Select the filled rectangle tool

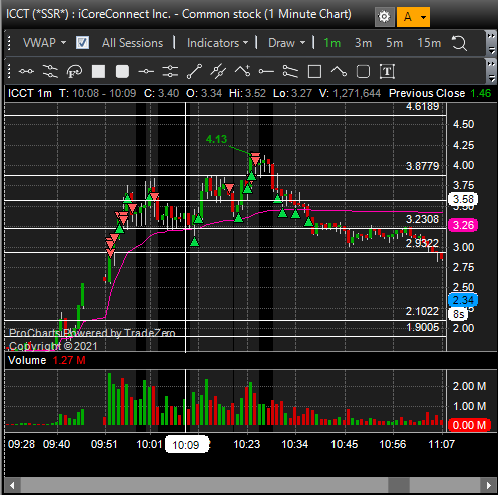(98, 71)
